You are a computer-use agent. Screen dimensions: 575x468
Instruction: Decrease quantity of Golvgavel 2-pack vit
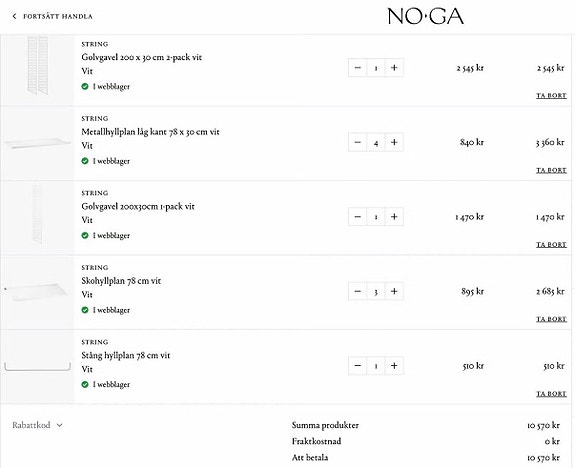coord(358,68)
